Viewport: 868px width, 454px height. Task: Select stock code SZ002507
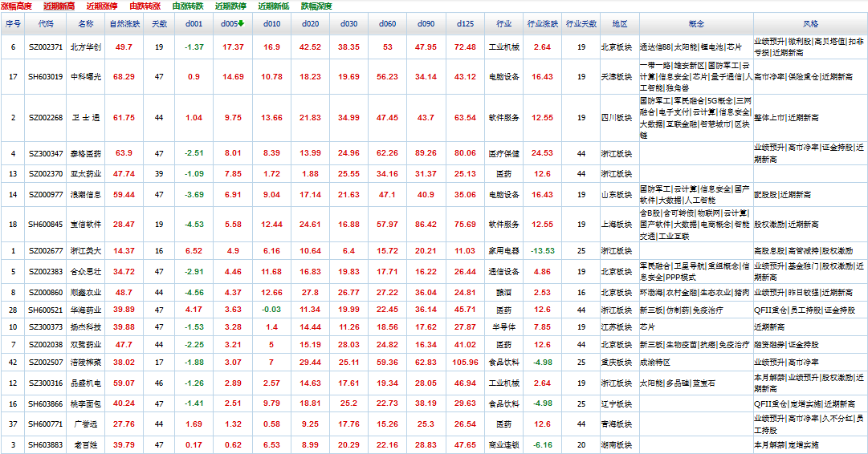46,363
